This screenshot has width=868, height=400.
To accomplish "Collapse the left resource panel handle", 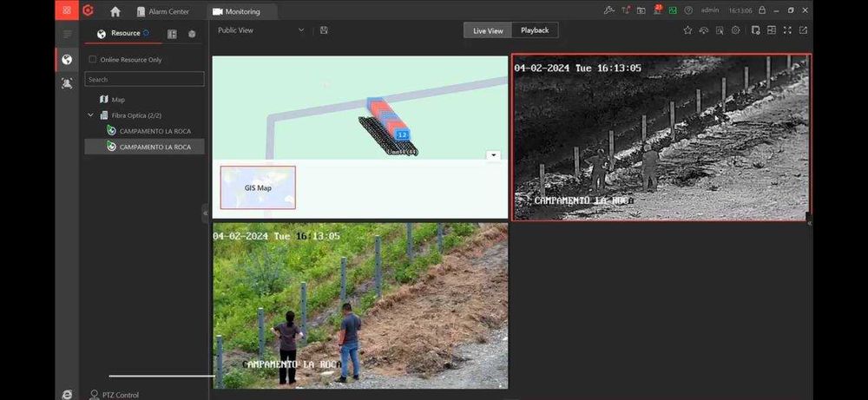I will tap(206, 213).
